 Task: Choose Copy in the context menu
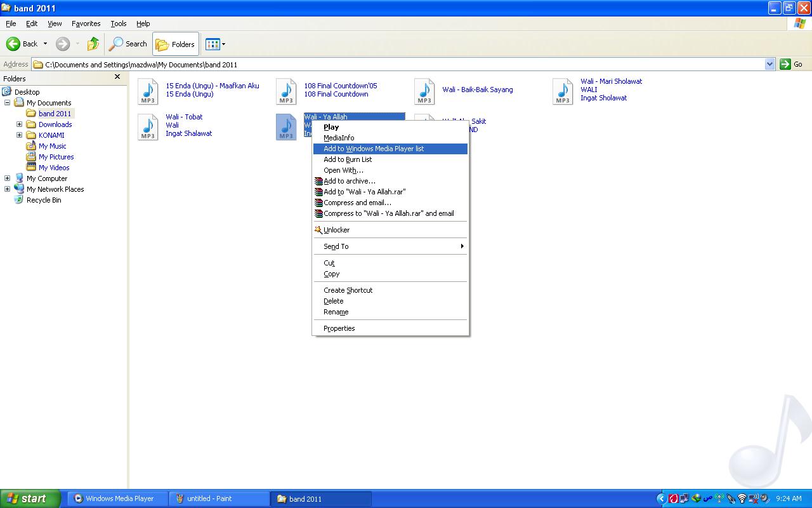(x=390, y=274)
